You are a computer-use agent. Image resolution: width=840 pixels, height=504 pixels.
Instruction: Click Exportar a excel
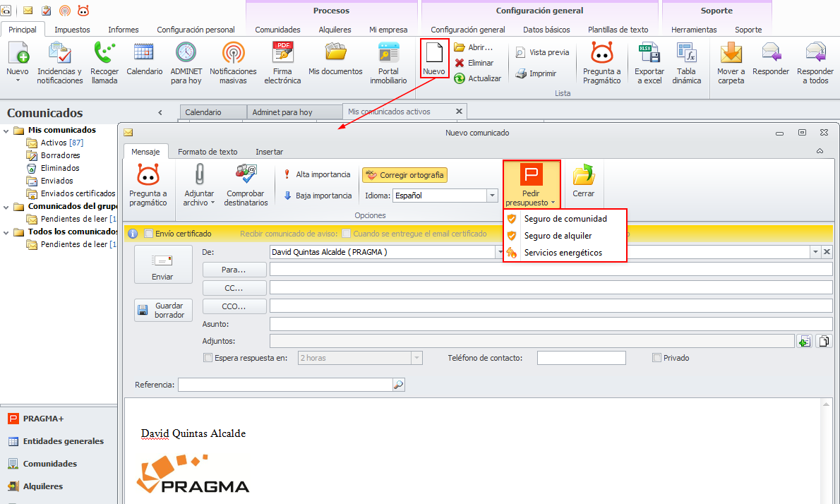pos(649,64)
